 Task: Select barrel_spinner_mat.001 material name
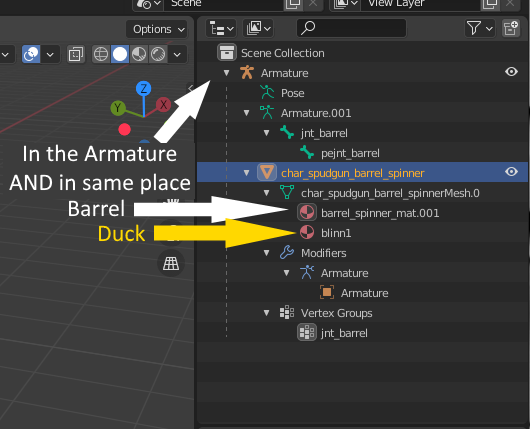coord(380,213)
